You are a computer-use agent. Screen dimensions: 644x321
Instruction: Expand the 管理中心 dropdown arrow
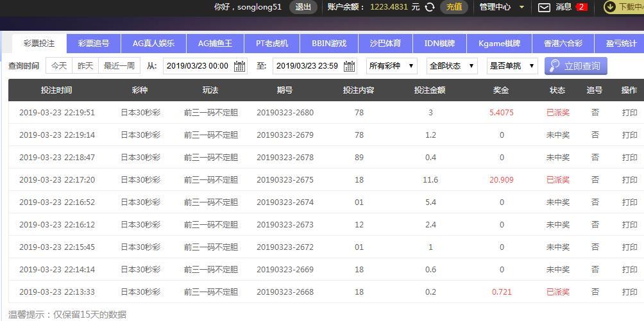[x=521, y=7]
